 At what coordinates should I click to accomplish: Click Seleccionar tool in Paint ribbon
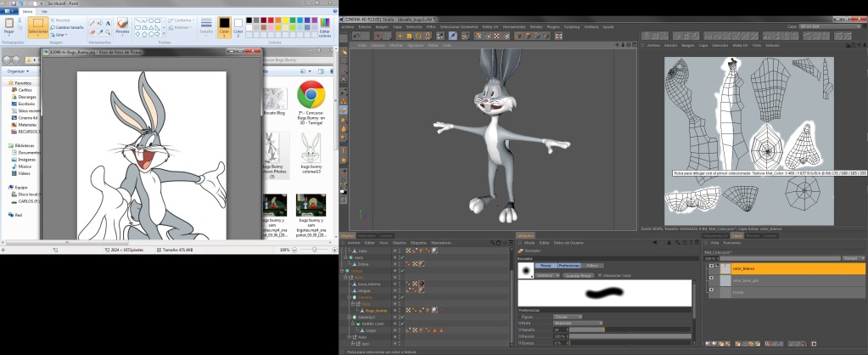pyautogui.click(x=38, y=27)
